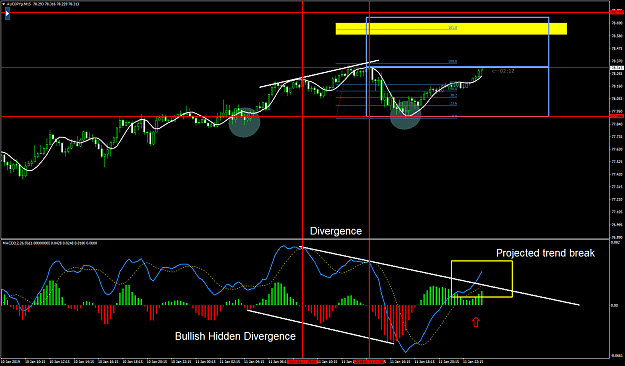The width and height of the screenshot is (625, 366).
Task: Click the current price label on the price scale
Action: point(617,68)
